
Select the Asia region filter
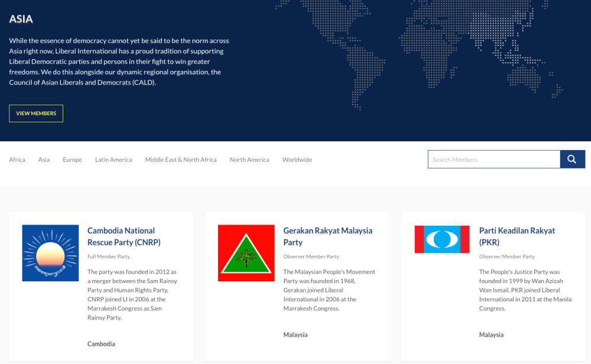44,159
